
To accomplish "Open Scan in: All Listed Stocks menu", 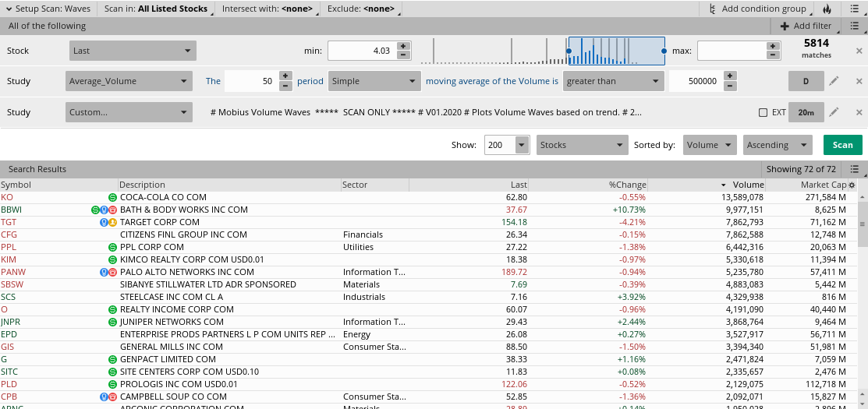I will (x=158, y=9).
